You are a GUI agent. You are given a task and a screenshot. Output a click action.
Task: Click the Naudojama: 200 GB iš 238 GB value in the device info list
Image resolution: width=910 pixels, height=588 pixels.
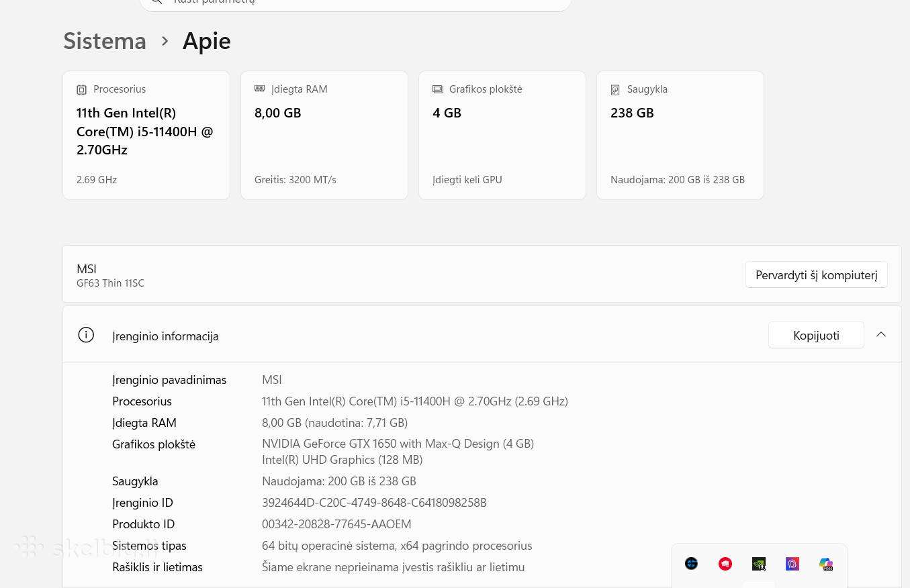click(339, 481)
